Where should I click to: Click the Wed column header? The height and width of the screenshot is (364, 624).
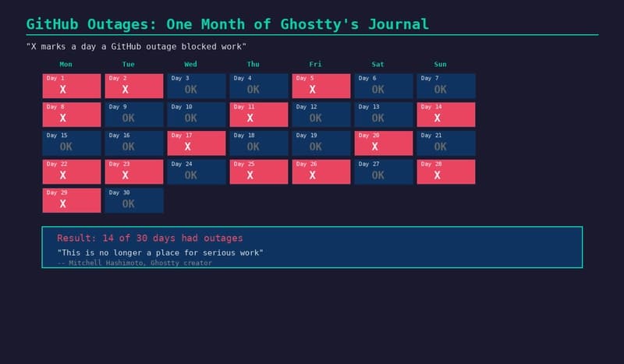[190, 64]
